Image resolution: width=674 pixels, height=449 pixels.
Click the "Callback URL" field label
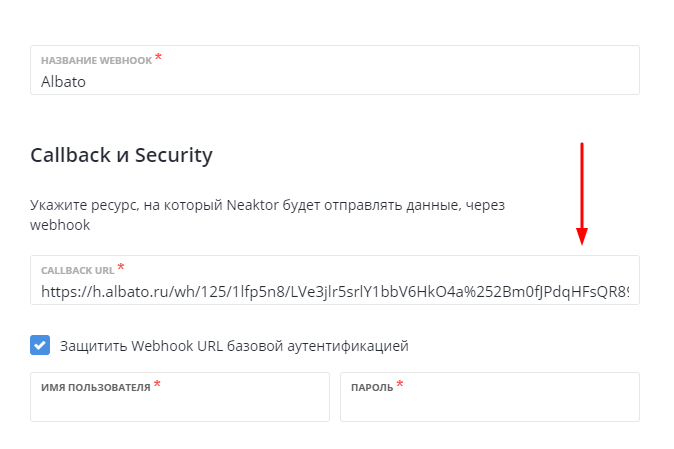77,271
